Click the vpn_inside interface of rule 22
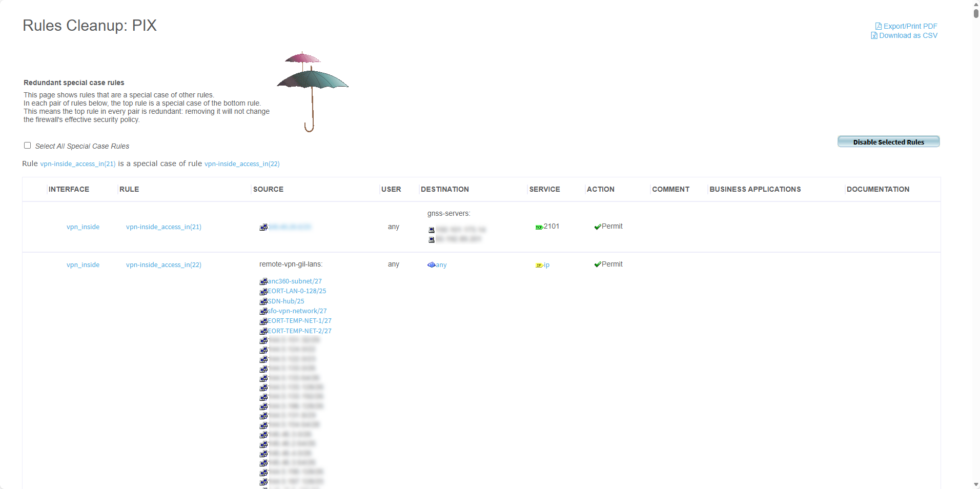Viewport: 980px width, 489px height. coord(83,264)
